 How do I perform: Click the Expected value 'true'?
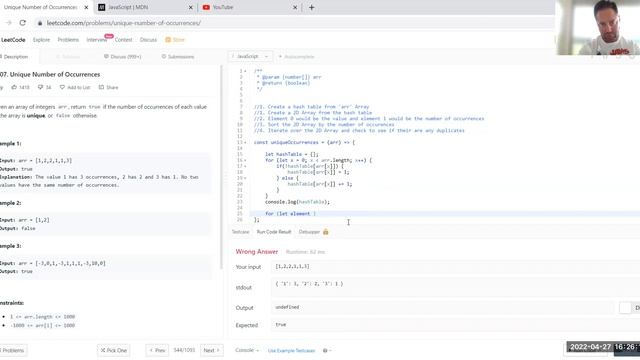tap(281, 324)
